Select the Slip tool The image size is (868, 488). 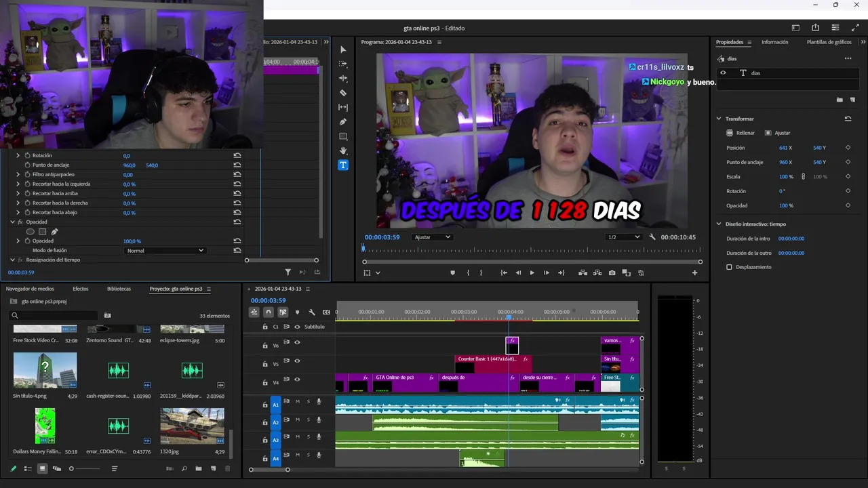pyautogui.click(x=343, y=107)
